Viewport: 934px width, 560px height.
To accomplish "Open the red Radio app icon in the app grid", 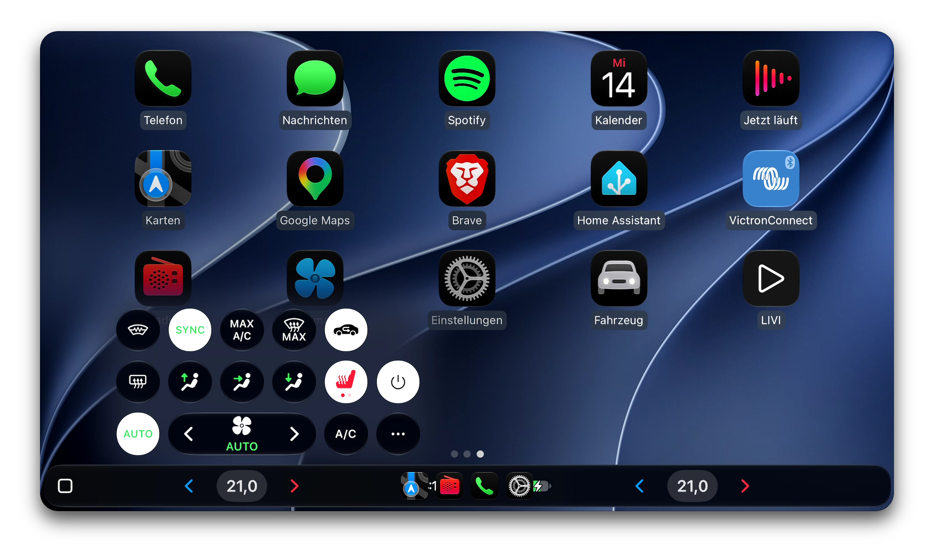I will coord(163,279).
